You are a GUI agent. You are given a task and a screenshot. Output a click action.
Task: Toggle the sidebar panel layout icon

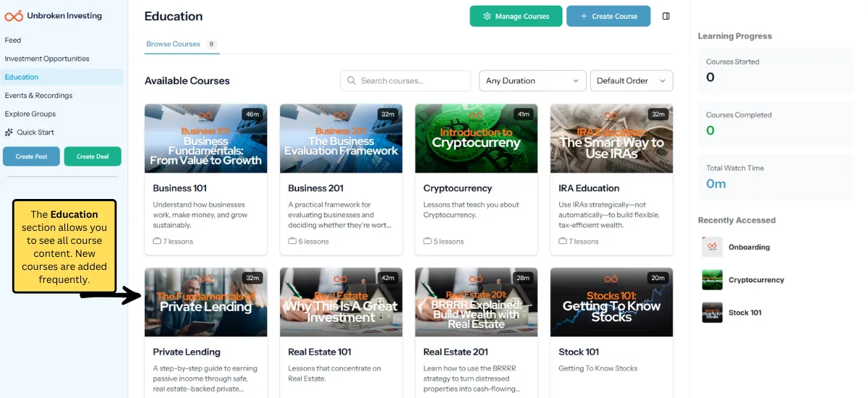[x=666, y=16]
